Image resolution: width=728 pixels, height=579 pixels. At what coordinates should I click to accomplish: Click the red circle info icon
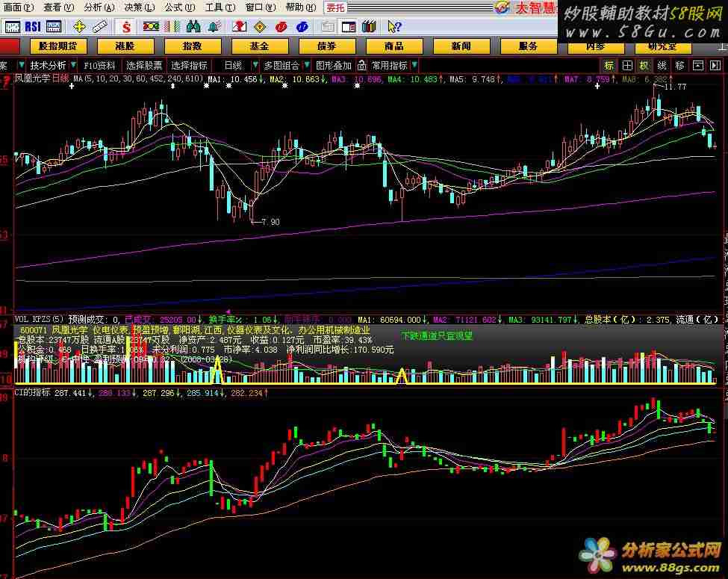tap(281, 27)
